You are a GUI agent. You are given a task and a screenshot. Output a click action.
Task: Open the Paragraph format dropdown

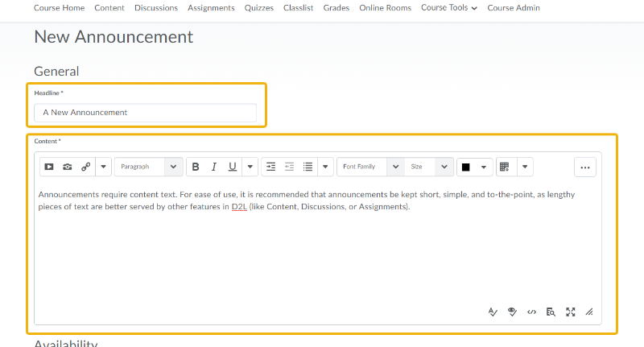[149, 167]
